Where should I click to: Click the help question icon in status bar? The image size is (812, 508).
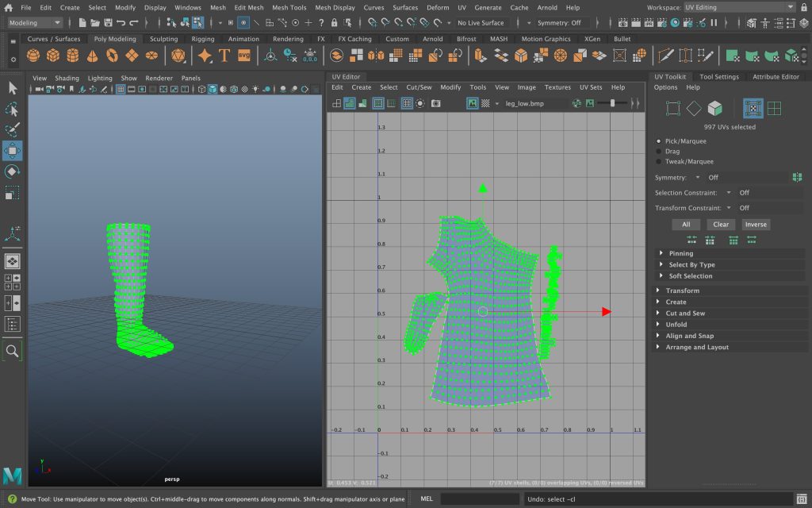coord(13,499)
